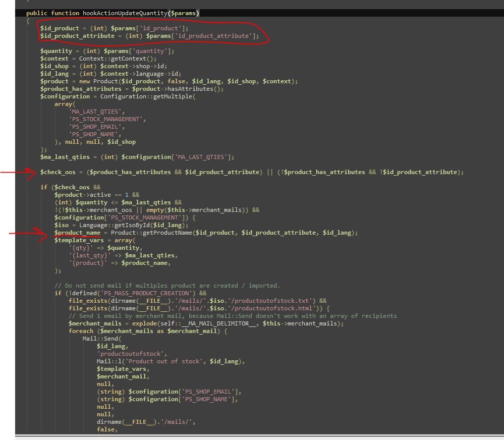Click the '), null, null, $id_shop' line

[95, 142]
